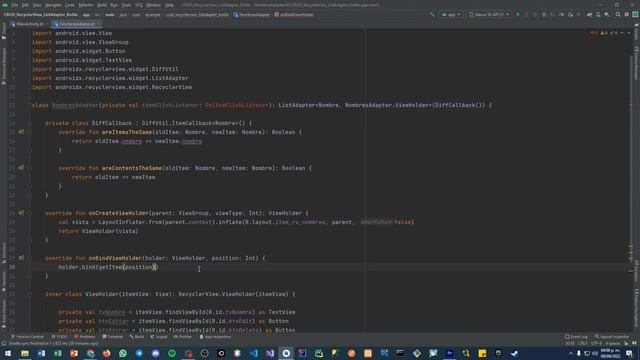Click override gutter icon beside onCreateViewHolder
The height and width of the screenshot is (360, 640).
pyautogui.click(x=21, y=213)
